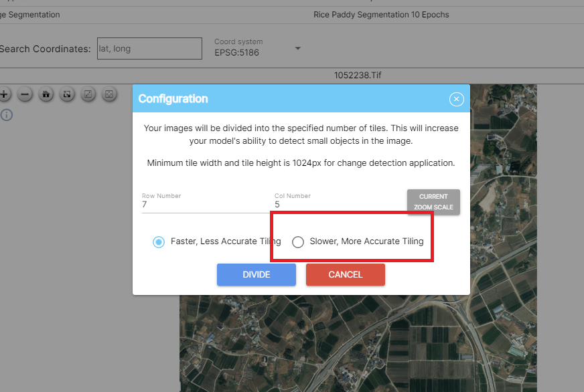Switch to Rice Paddy Segmentation 10 Epochs tab
The image size is (584, 392).
point(381,14)
